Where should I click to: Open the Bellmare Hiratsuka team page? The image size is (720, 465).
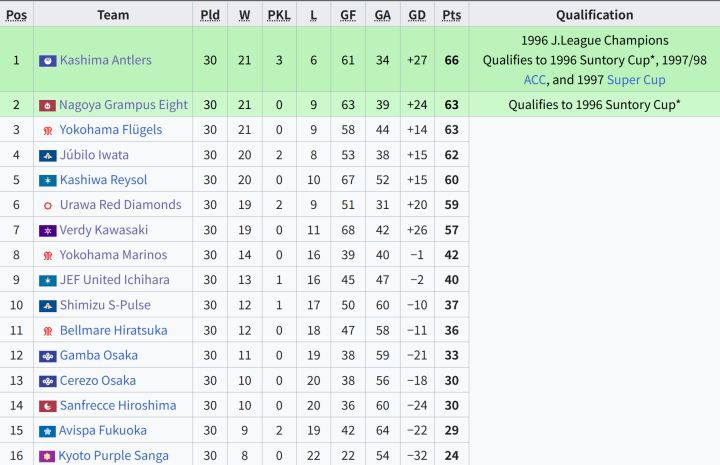coord(113,331)
